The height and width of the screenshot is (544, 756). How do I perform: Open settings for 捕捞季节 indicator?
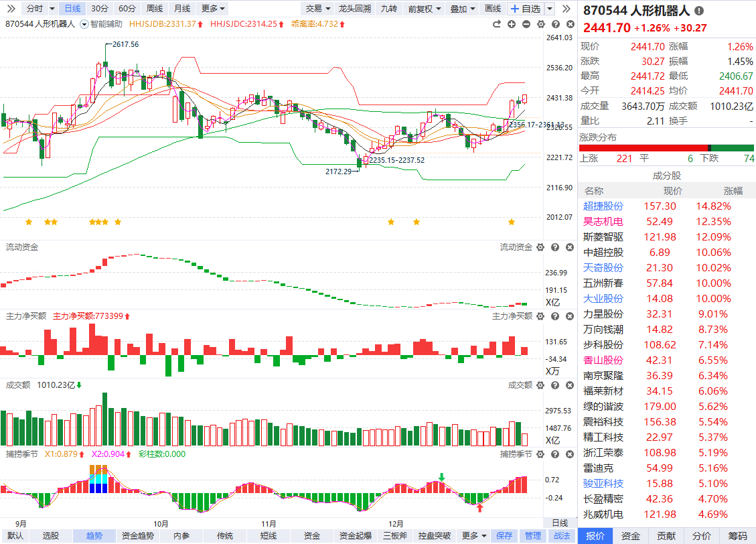(x=540, y=454)
